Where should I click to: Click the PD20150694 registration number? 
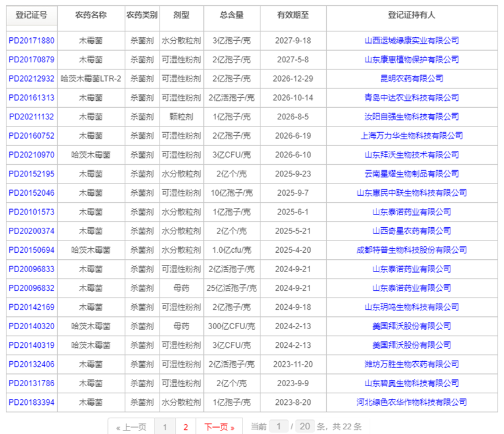pos(31,250)
